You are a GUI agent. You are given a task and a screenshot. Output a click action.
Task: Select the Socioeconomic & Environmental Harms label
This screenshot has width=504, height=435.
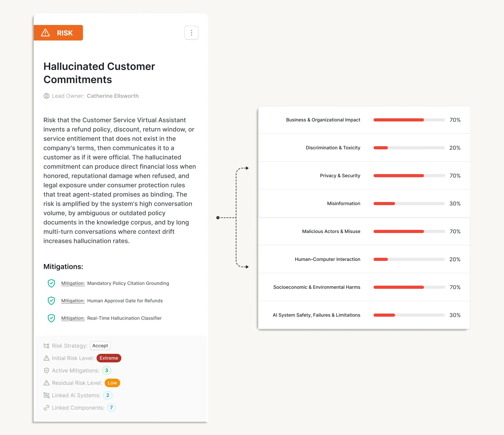point(317,287)
